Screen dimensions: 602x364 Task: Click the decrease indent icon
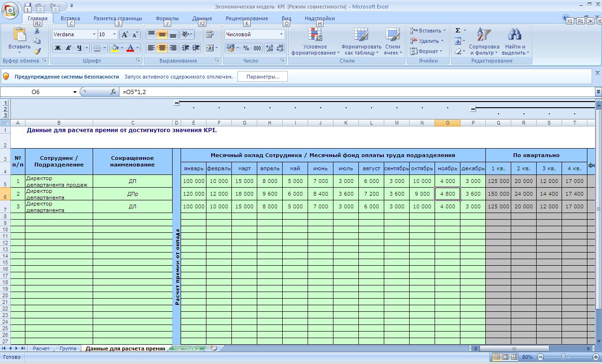coord(185,47)
